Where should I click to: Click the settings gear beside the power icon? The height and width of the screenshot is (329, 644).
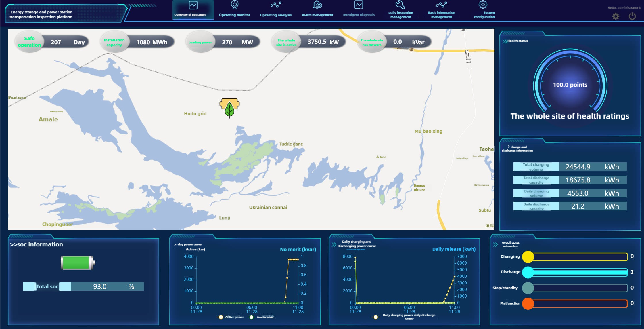616,16
